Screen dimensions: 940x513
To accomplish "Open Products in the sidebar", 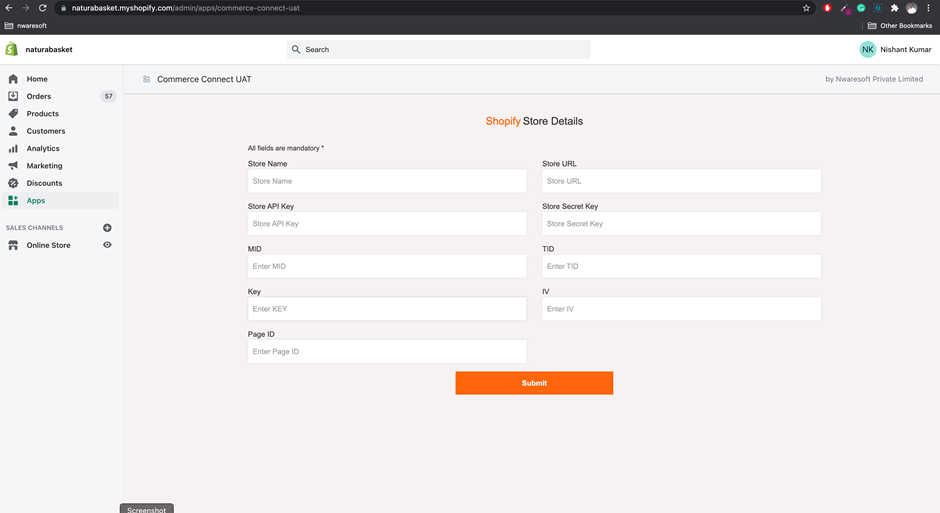I will [x=43, y=114].
